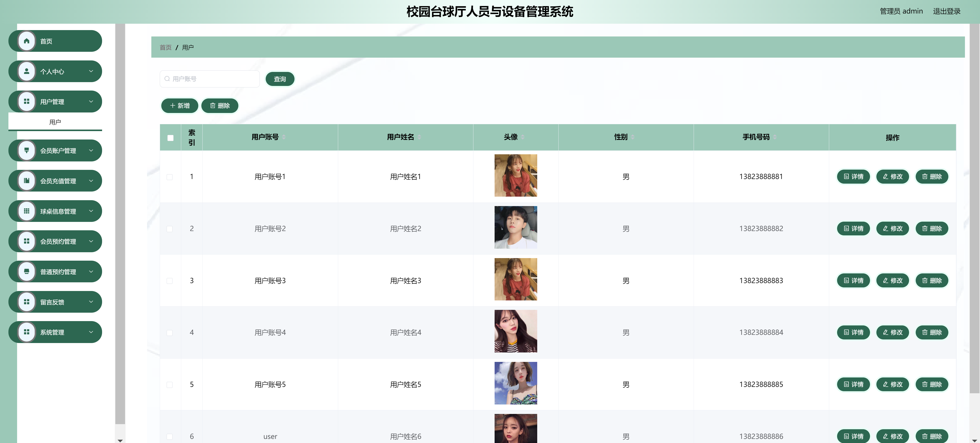This screenshot has width=980, height=443.
Task: Open the avatar photo of 用户账号4
Action: (x=516, y=331)
